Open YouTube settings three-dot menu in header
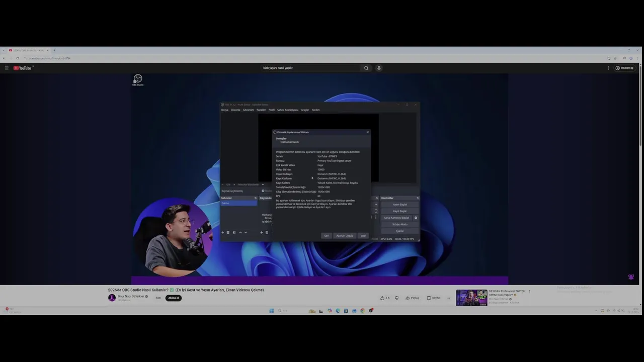 tap(608, 68)
